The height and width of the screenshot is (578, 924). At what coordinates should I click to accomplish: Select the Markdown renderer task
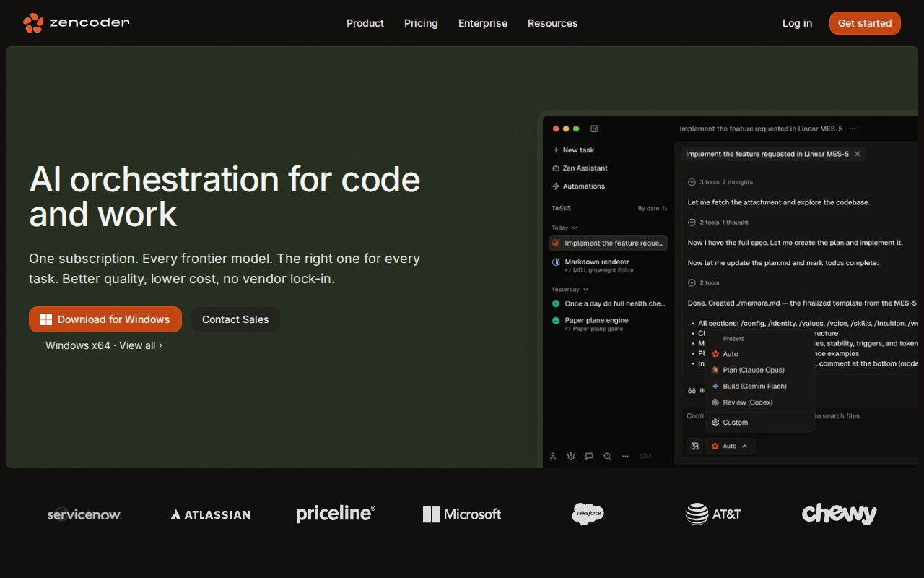(x=609, y=265)
